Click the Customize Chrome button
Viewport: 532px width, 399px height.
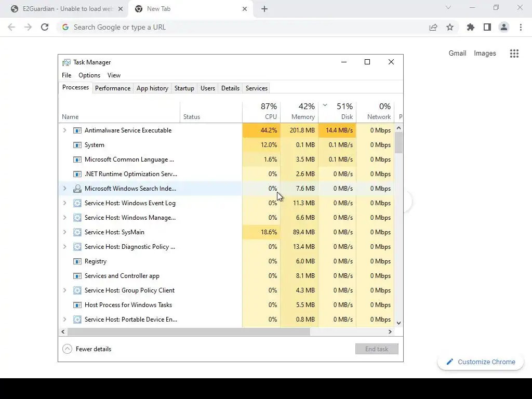click(x=481, y=362)
